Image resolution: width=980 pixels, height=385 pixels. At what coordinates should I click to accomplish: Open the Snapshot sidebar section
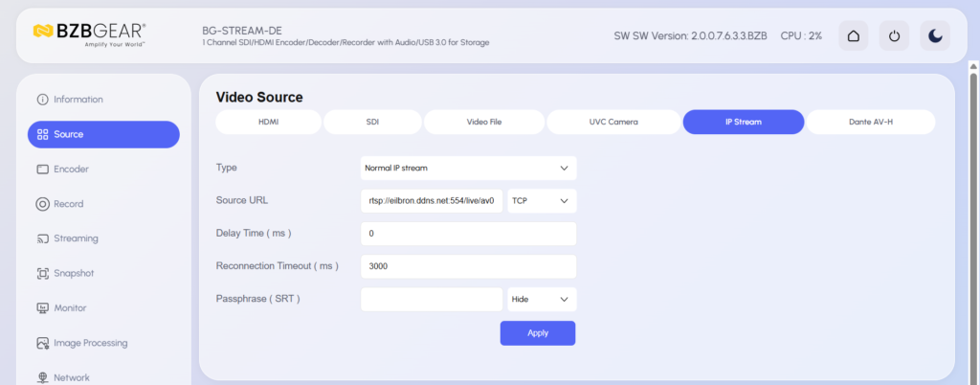point(74,273)
